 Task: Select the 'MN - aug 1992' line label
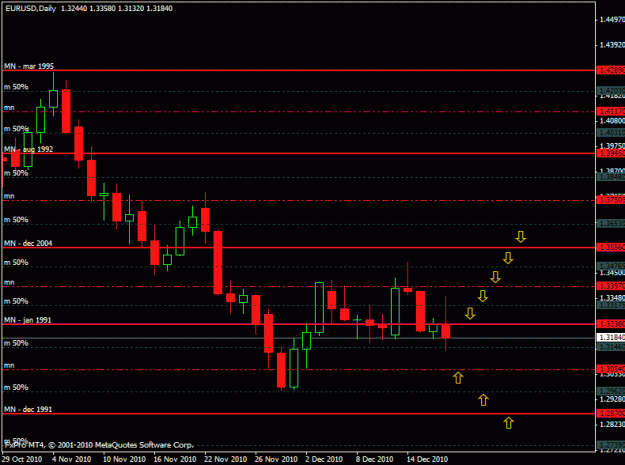tap(29, 149)
